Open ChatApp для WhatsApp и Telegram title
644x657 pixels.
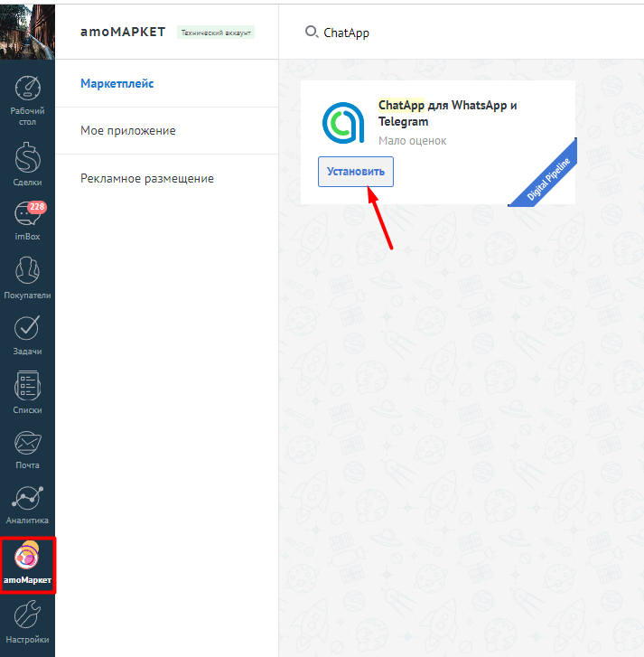click(x=447, y=113)
